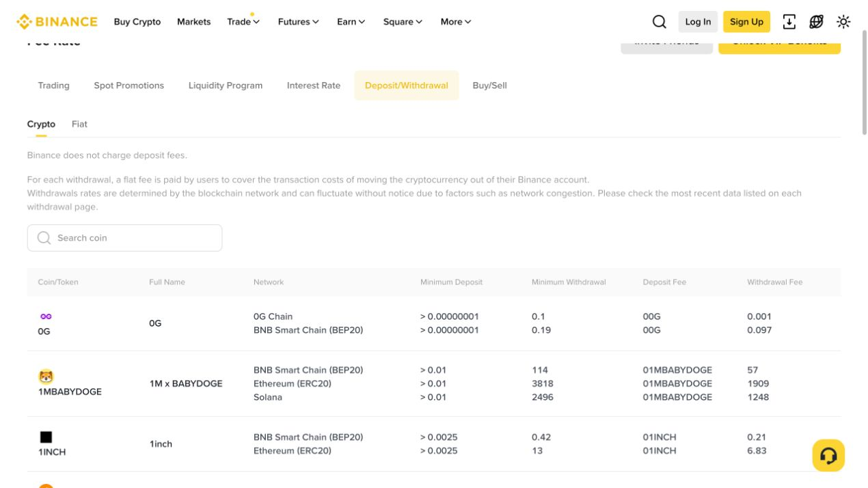Click the Withdrawal Fee column header
This screenshot has width=868, height=488.
[x=775, y=282]
